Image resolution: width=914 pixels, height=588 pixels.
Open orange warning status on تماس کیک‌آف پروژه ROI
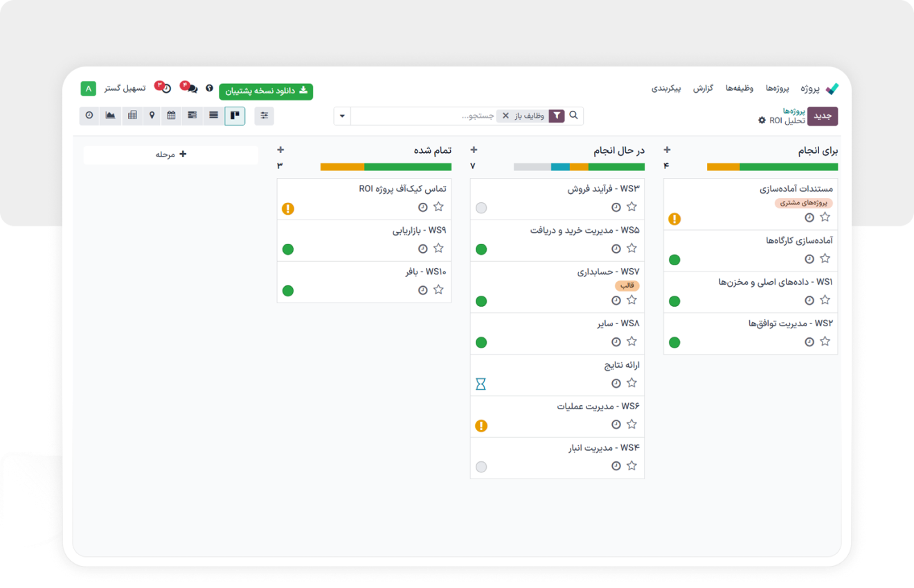(x=288, y=208)
